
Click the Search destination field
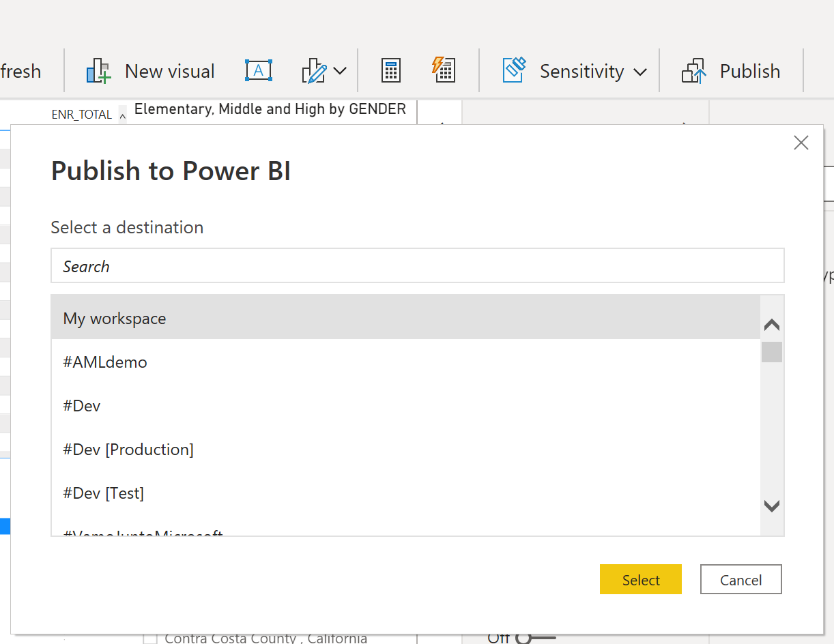coord(418,266)
